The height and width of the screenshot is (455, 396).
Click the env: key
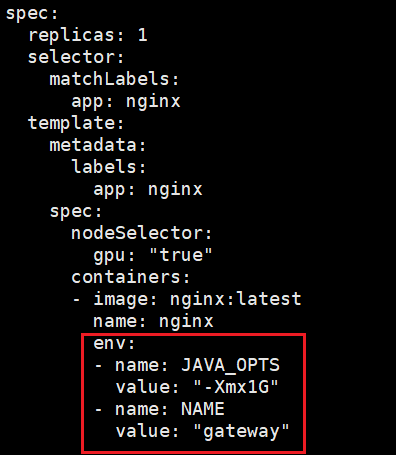coord(114,343)
